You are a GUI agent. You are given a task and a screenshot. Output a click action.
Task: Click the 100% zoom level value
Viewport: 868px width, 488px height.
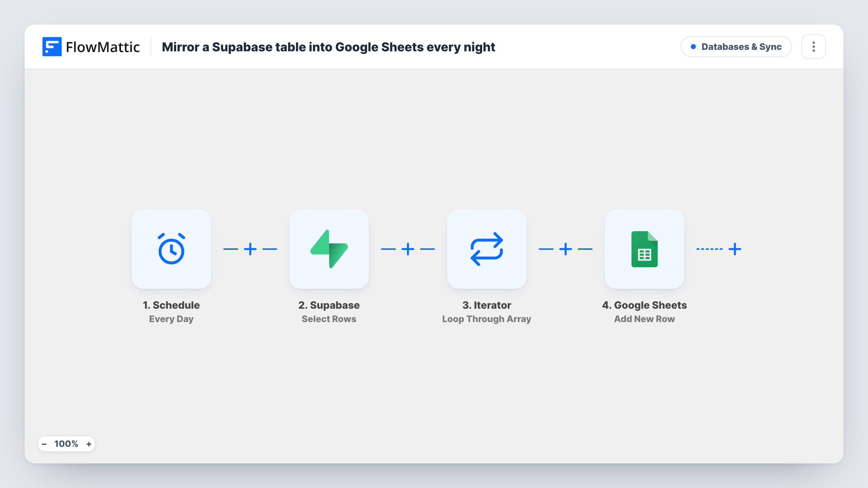66,444
